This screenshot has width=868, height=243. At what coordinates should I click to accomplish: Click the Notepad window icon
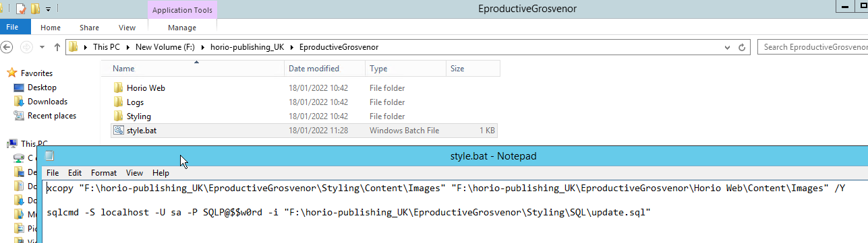coord(49,155)
